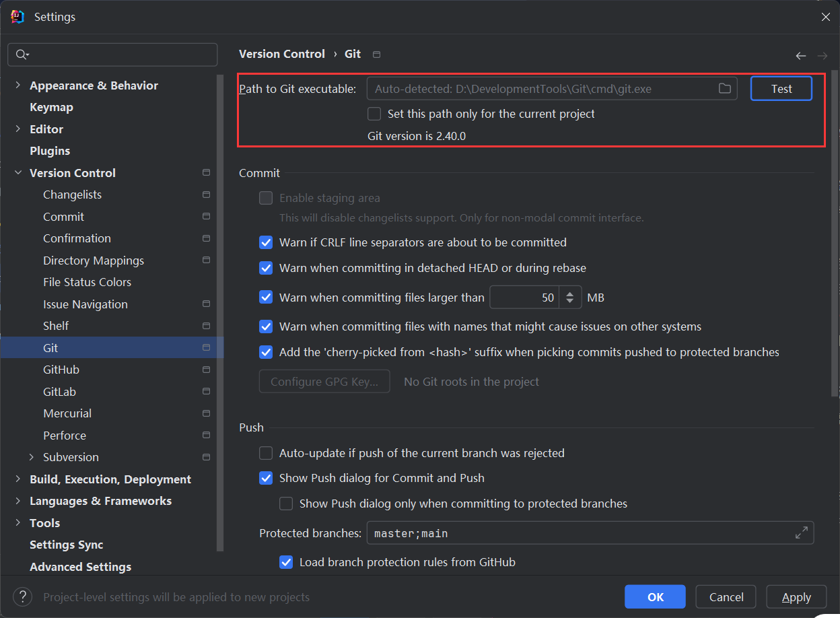Image resolution: width=840 pixels, height=618 pixels.
Task: Select the GitHub settings entry
Action: [x=61, y=370]
